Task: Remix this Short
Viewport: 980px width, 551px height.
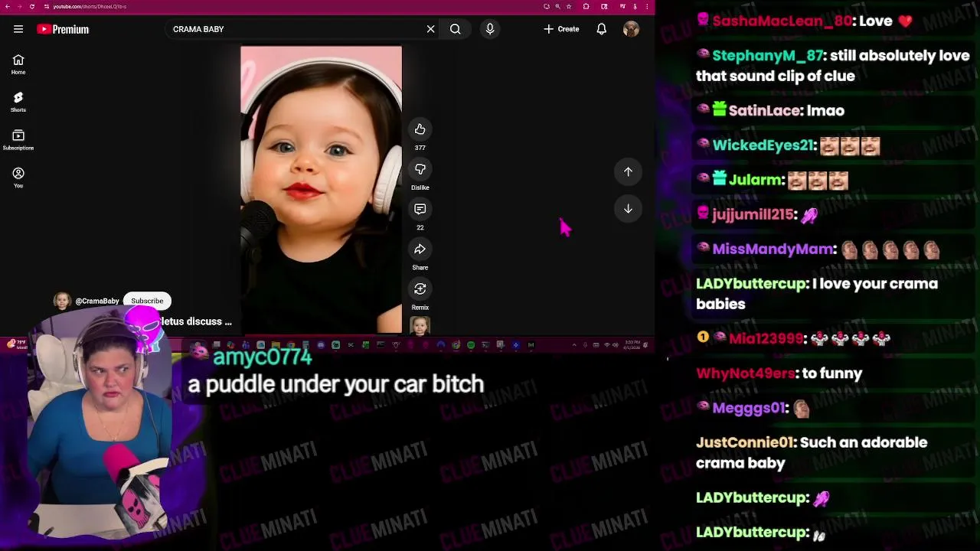Action: click(420, 289)
